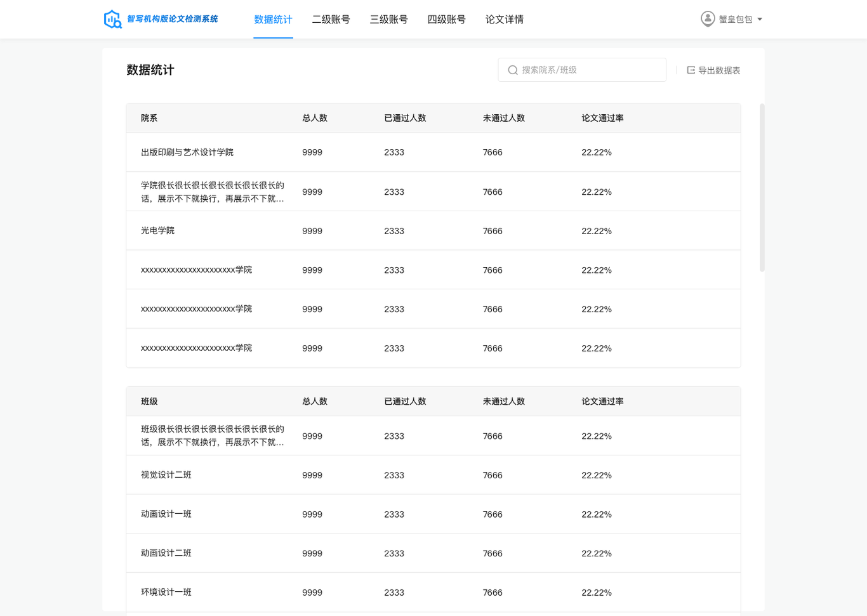This screenshot has height=616, width=867.
Task: Click the user avatar icon
Action: click(x=708, y=19)
